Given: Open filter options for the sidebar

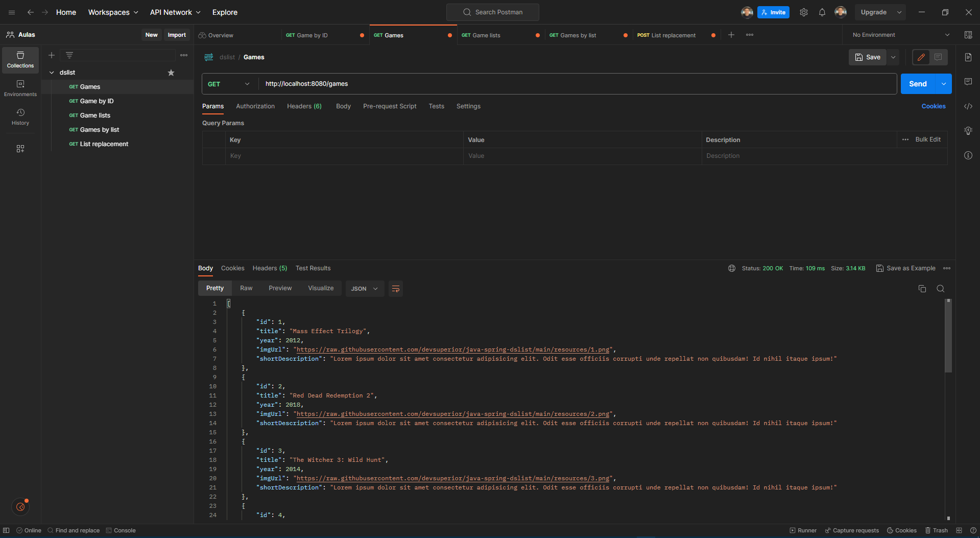Looking at the screenshot, I should (x=69, y=55).
